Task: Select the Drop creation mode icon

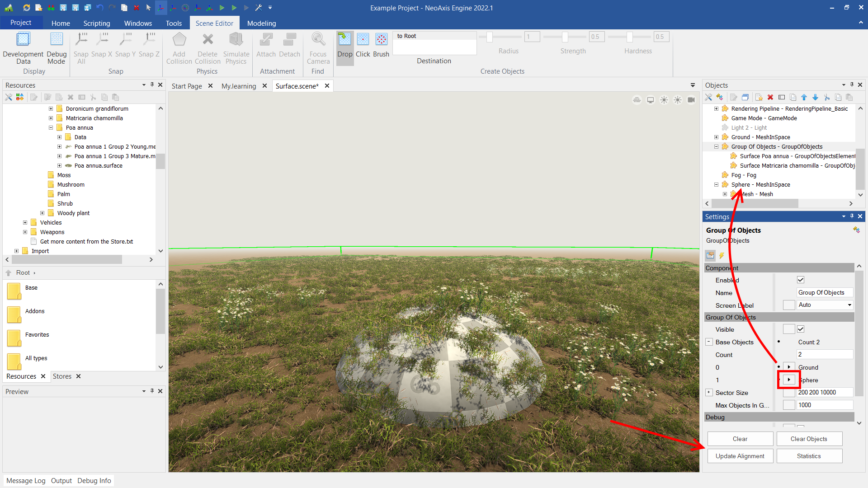Action: 344,39
